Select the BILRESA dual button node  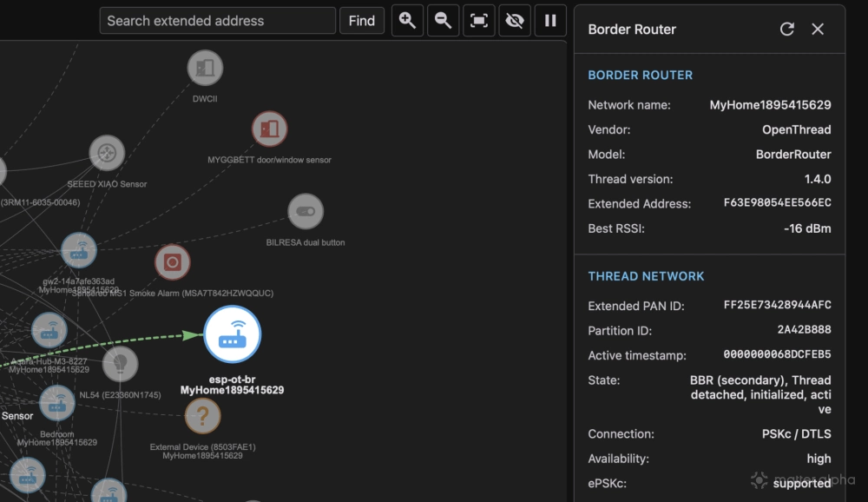[305, 211]
